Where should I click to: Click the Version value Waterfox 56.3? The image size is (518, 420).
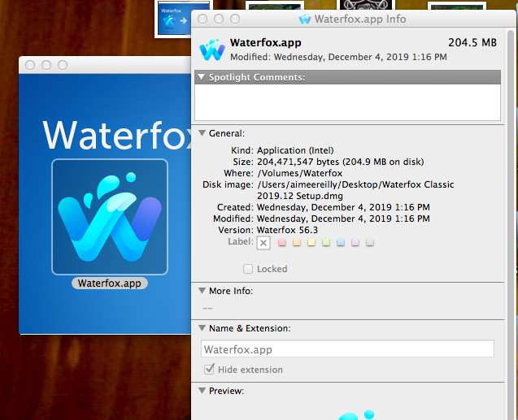click(x=287, y=230)
